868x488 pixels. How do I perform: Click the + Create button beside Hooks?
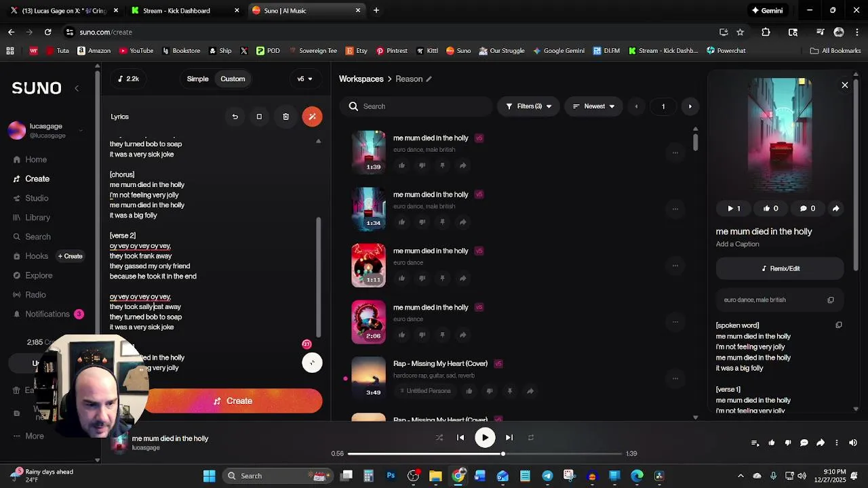[70, 256]
